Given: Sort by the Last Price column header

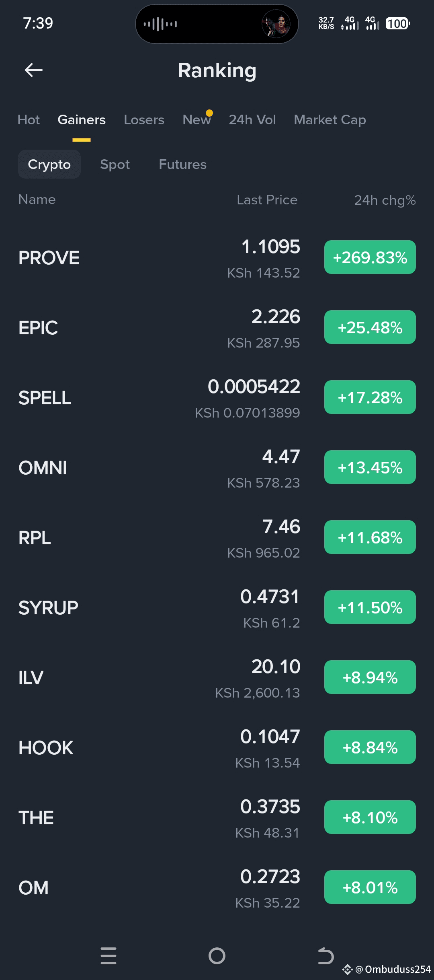Looking at the screenshot, I should pos(267,200).
